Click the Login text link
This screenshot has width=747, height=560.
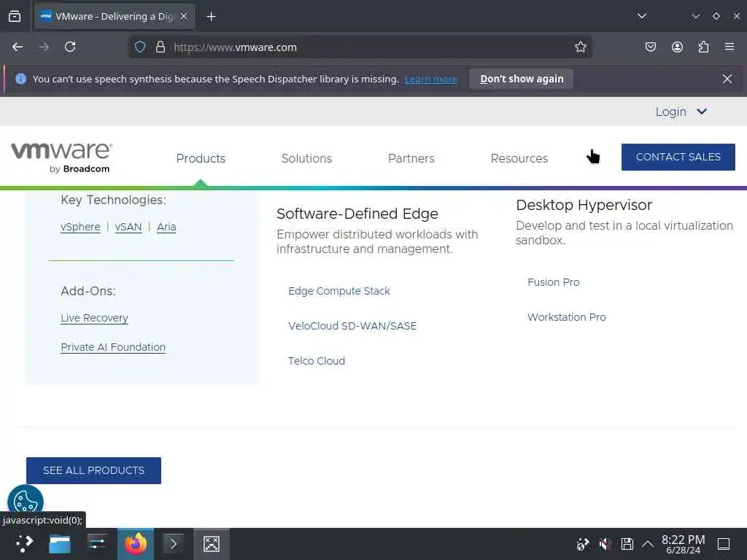[x=671, y=112]
